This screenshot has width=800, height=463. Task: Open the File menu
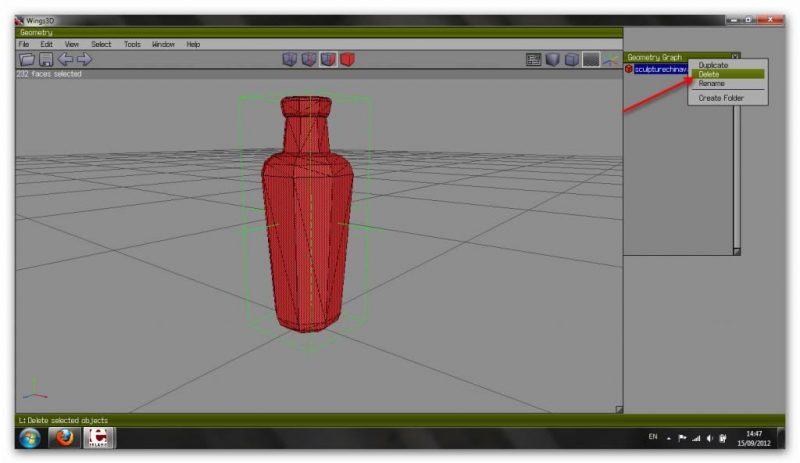point(24,44)
